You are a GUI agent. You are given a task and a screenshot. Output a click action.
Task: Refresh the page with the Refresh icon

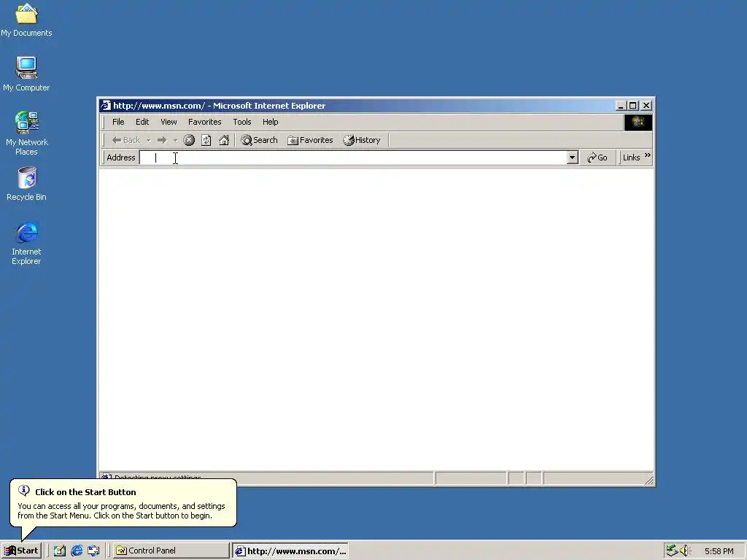[206, 140]
